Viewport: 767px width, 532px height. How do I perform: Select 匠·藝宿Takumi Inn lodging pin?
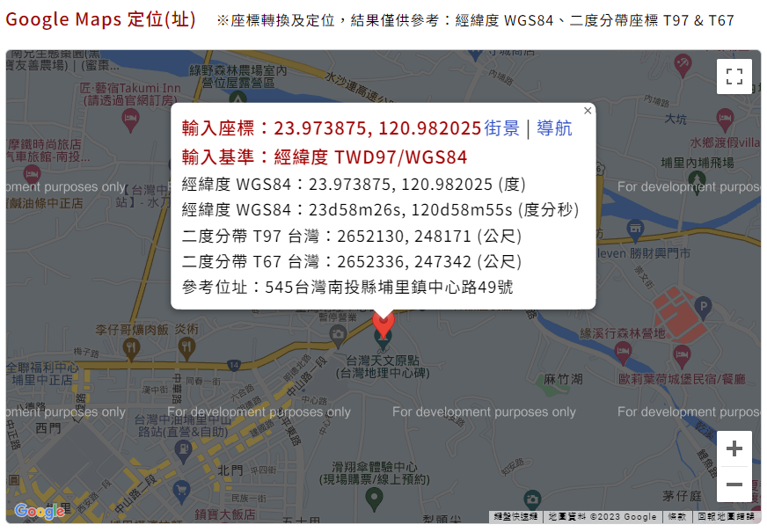130,120
